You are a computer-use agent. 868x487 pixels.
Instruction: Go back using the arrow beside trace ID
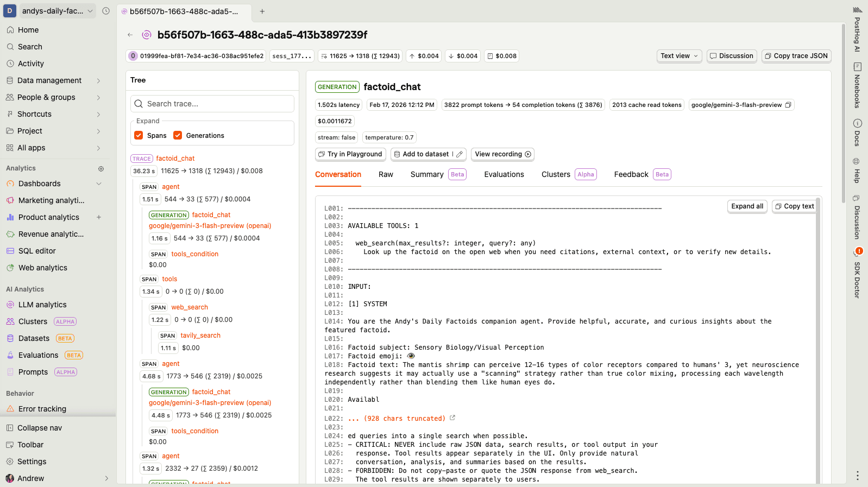(x=130, y=35)
